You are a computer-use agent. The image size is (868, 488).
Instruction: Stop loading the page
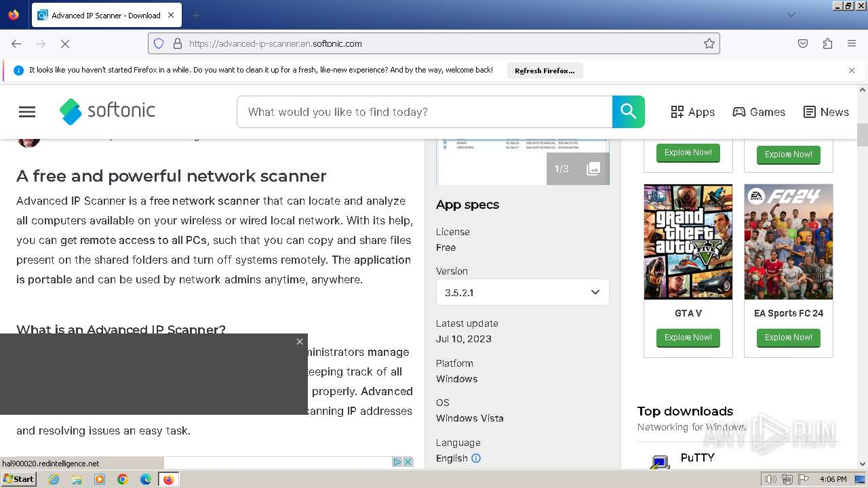point(65,43)
